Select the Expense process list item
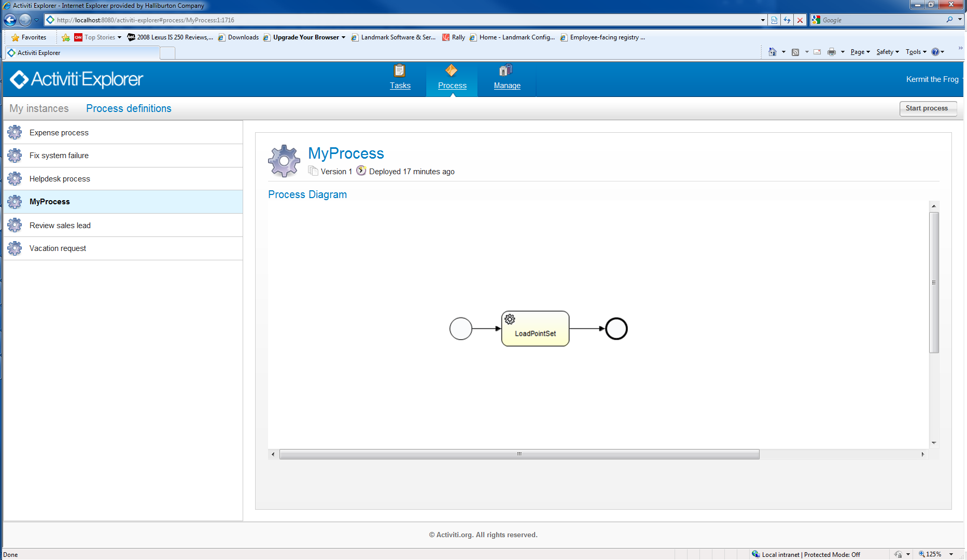Viewport: 967px width, 560px height. pyautogui.click(x=59, y=133)
